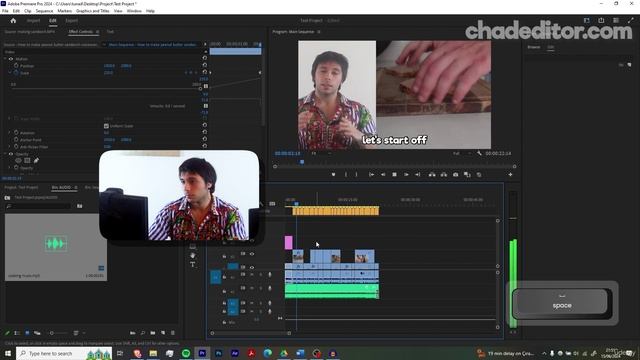This screenshot has height=360, width=640.
Task: Select the Bin: AUDIO tab
Action: tap(62, 187)
